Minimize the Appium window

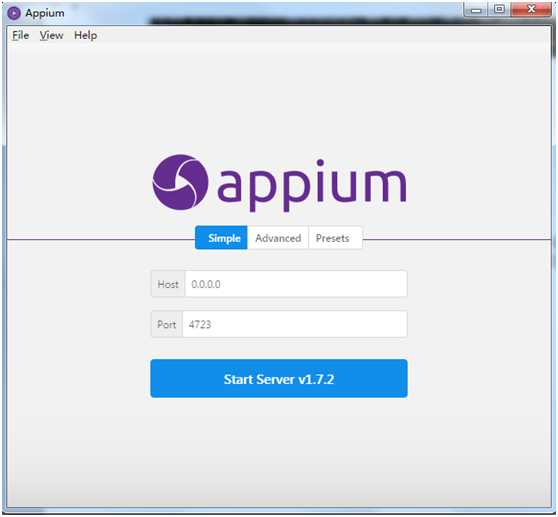pos(476,9)
